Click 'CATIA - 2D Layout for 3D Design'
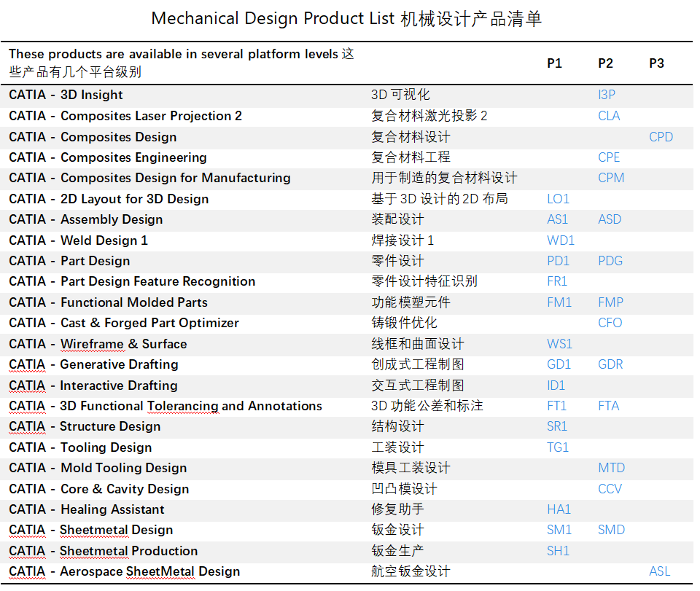 pyautogui.click(x=109, y=199)
